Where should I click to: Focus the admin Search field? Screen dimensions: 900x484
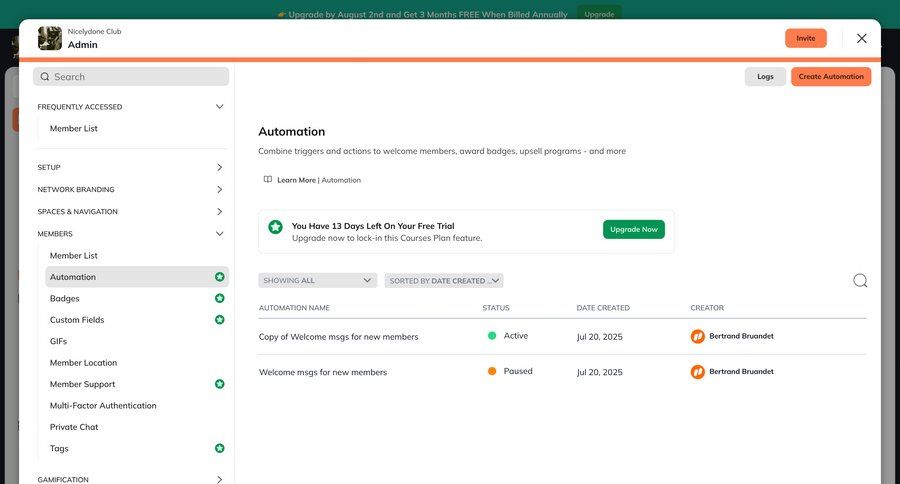pos(131,76)
